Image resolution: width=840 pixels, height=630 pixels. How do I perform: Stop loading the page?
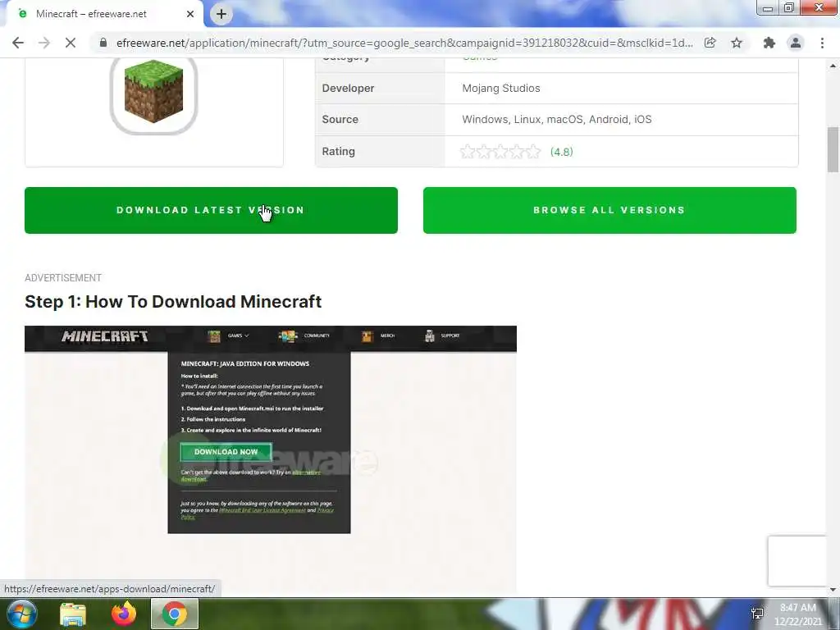(71, 43)
